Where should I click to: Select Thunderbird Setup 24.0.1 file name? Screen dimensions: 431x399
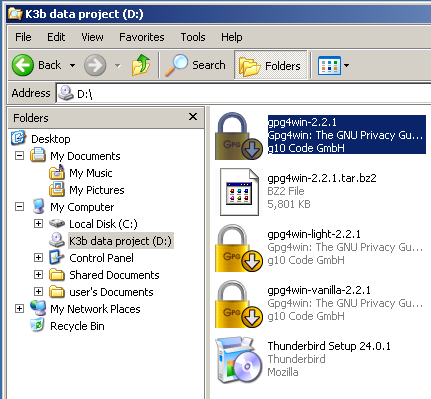click(x=329, y=346)
